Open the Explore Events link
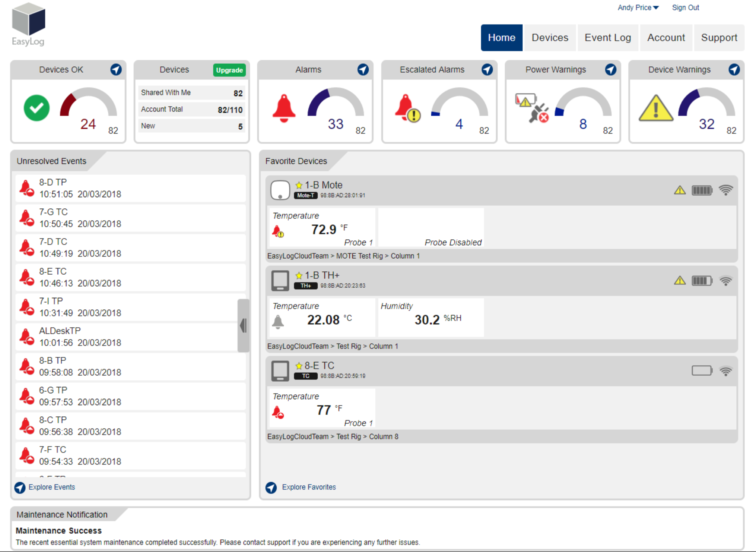756x552 pixels. point(52,487)
